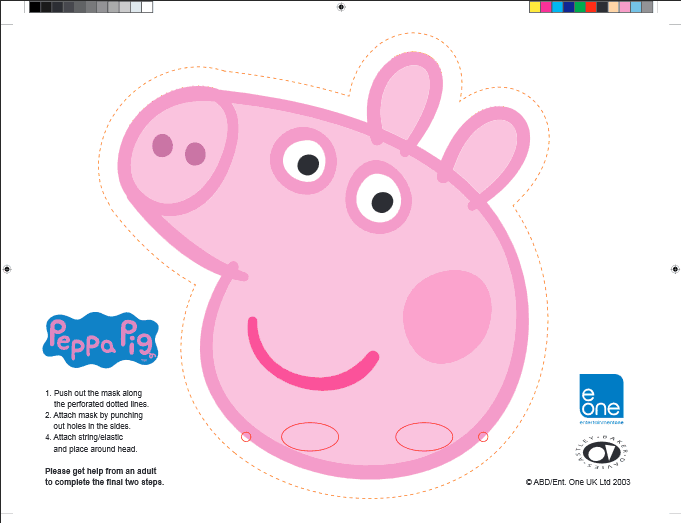Pick the solid black swatch in grayscale bar
The width and height of the screenshot is (681, 523).
(35, 7)
